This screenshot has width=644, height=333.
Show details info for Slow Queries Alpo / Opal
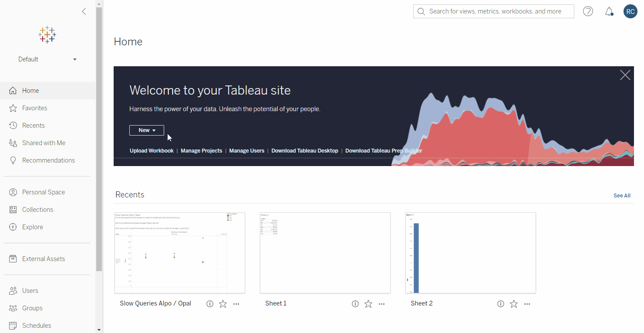pyautogui.click(x=210, y=304)
